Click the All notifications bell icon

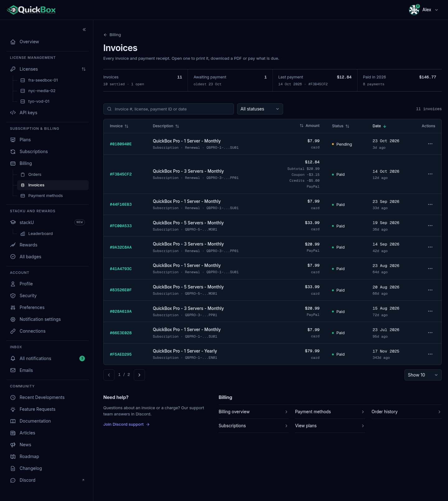[x=13, y=358]
